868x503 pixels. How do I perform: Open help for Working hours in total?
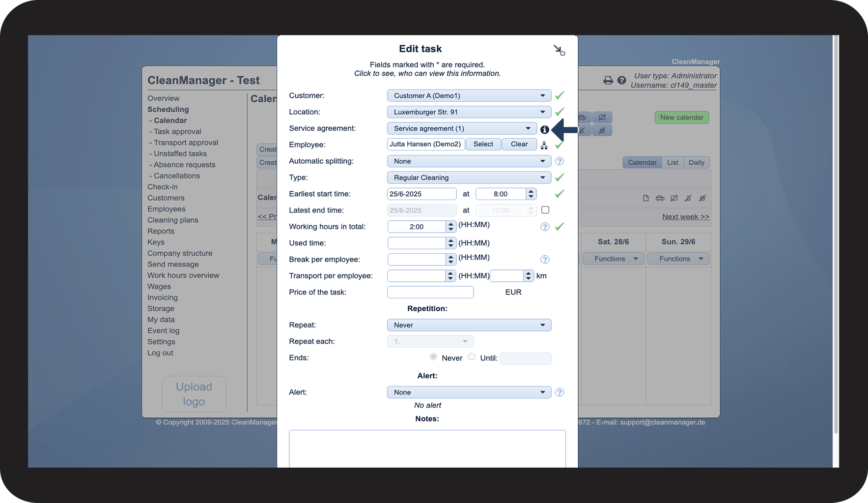click(545, 227)
